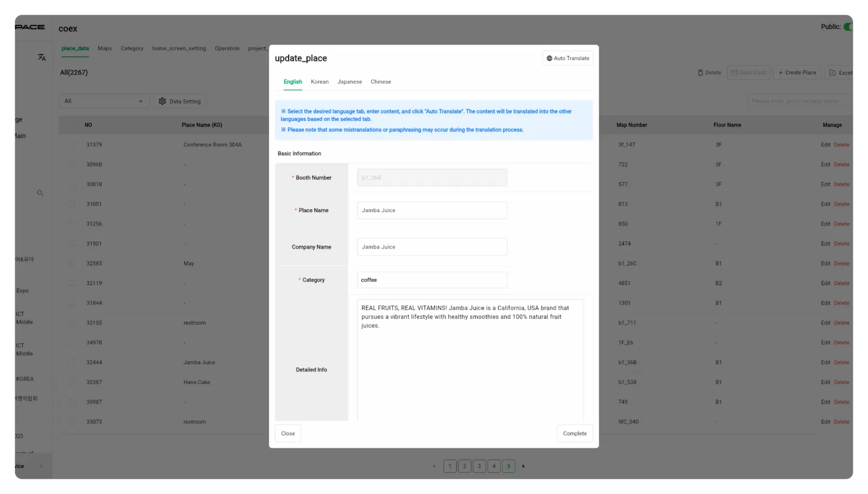868x494 pixels.
Task: Expand the sidebar chevron at the bottom left
Action: (41, 466)
